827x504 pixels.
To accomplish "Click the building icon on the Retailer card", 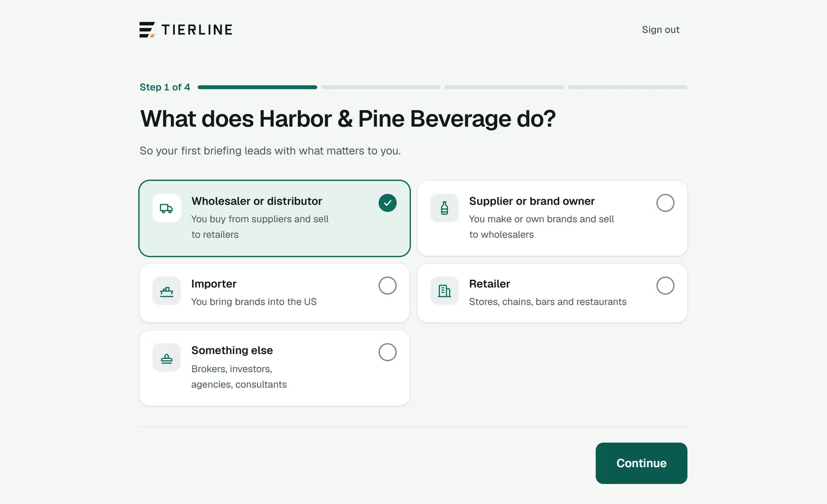I will click(445, 291).
